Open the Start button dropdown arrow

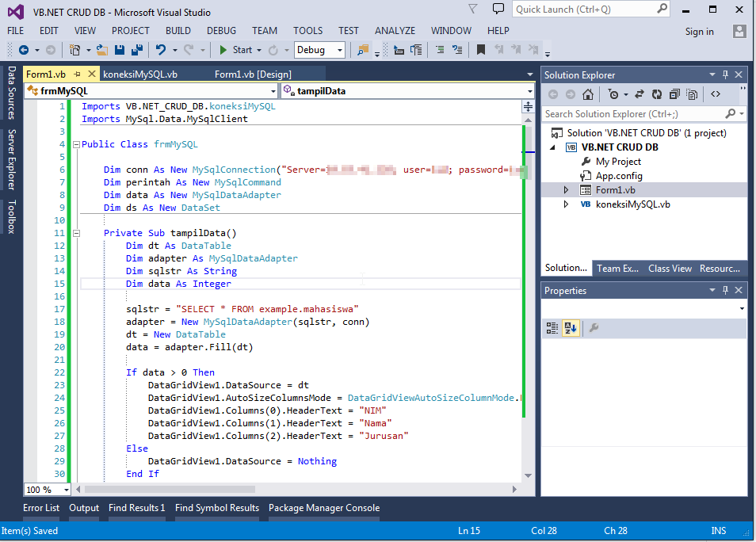259,50
